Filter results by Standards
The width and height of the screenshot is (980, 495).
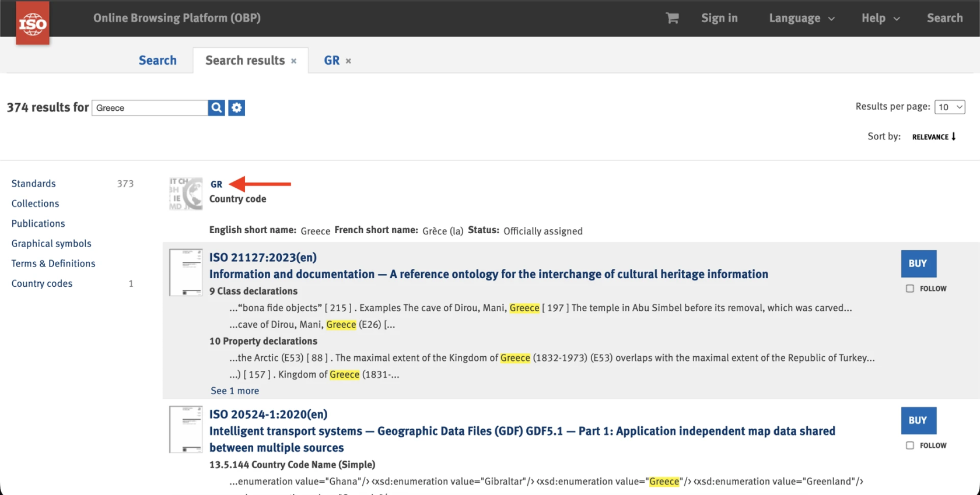(34, 184)
